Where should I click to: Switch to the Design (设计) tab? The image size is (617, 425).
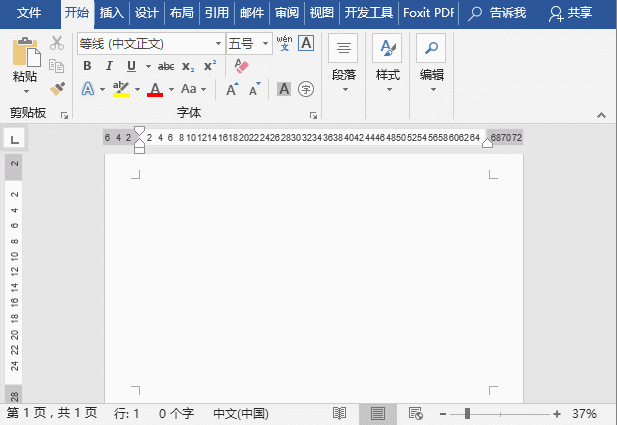[x=147, y=13]
